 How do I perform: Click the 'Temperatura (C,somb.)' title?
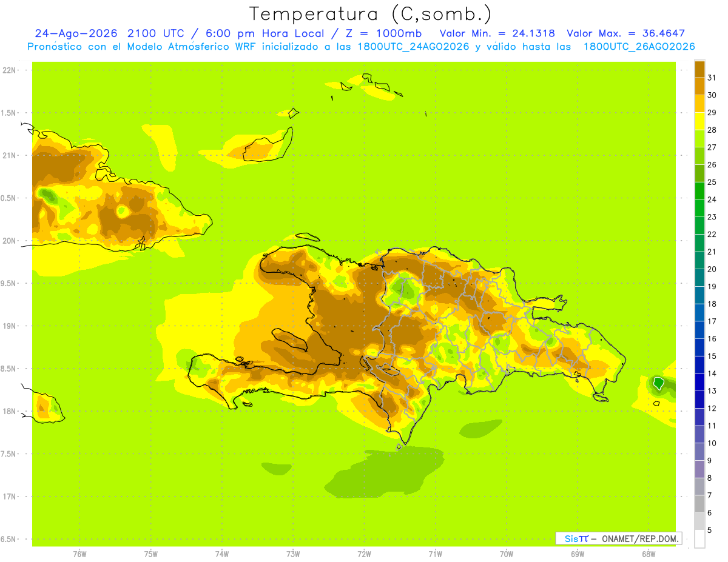pos(371,14)
